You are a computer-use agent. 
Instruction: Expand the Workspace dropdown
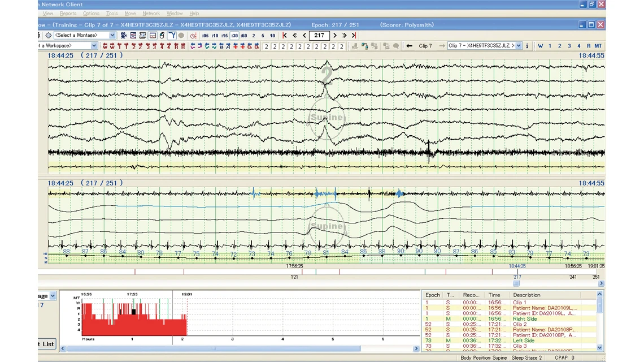(94, 46)
